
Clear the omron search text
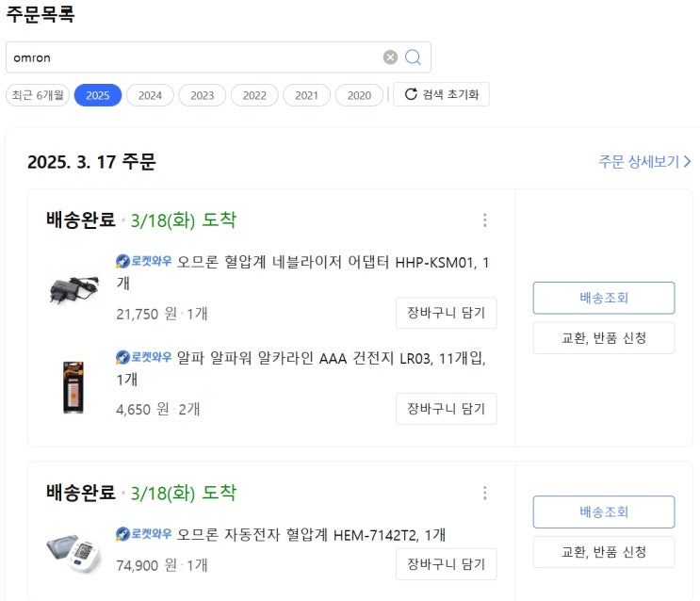pyautogui.click(x=390, y=57)
